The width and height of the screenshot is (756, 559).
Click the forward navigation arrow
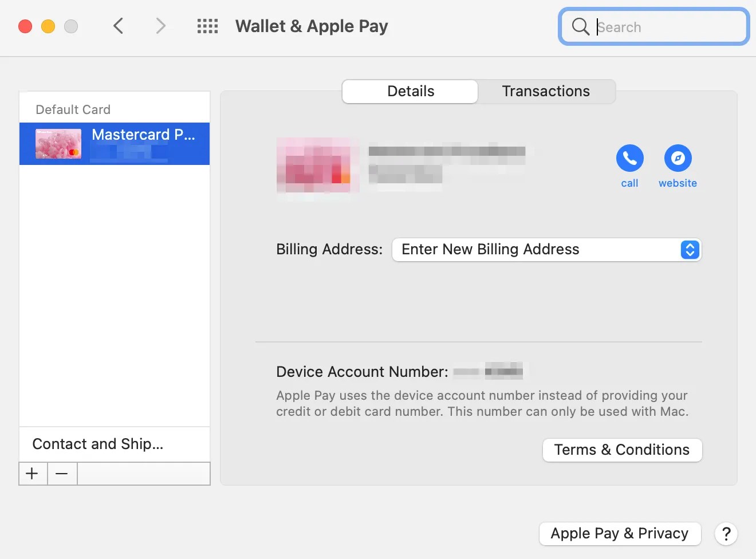tap(160, 26)
